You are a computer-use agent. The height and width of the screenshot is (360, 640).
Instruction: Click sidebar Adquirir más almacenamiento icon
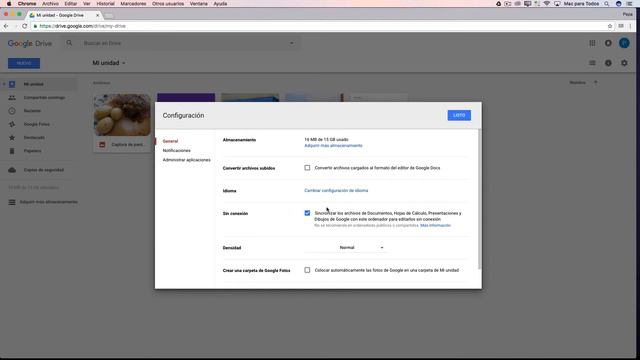pyautogui.click(x=12, y=202)
